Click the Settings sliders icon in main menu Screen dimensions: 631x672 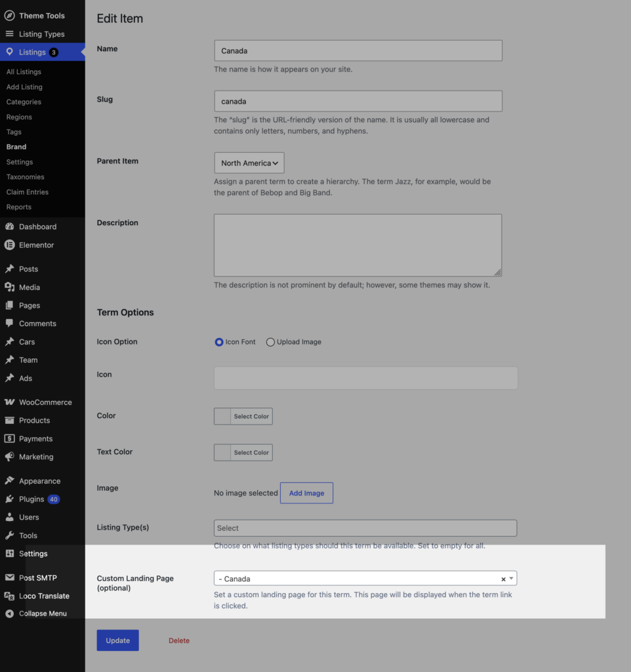tap(9, 553)
